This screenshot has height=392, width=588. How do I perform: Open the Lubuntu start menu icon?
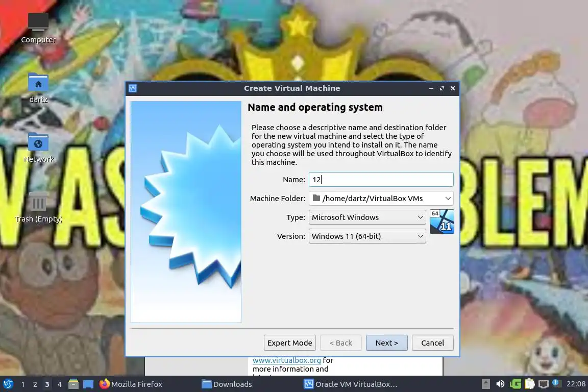coord(8,384)
